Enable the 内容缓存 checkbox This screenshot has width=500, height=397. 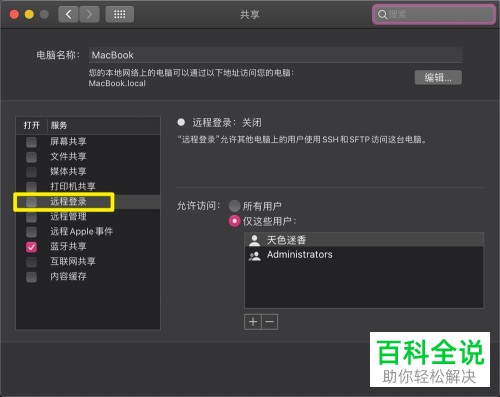click(x=31, y=277)
